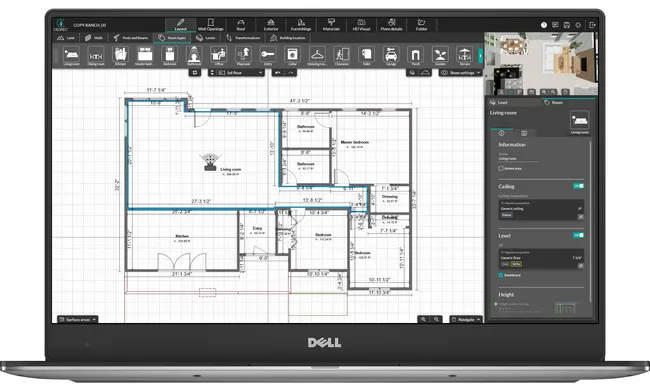This screenshot has width=650, height=388.
Task: Open the settings gear icon in header
Action: [x=578, y=25]
